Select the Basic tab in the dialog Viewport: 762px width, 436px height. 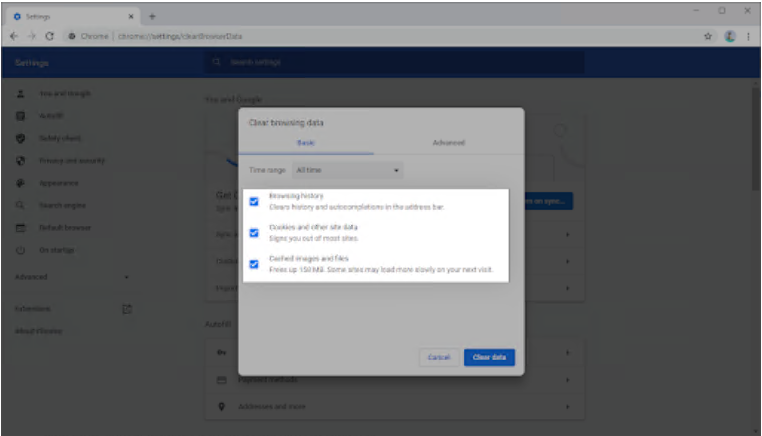(x=306, y=143)
